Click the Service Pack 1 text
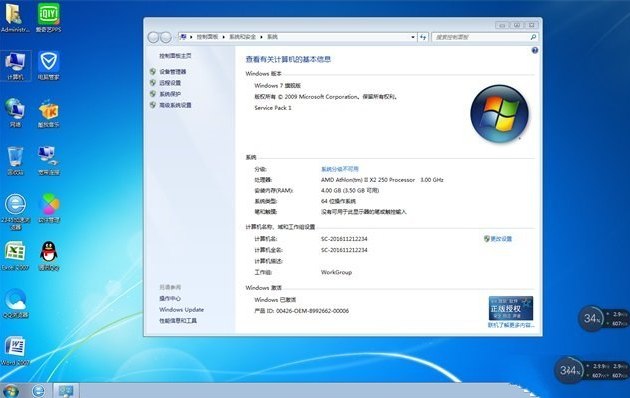This screenshot has width=630, height=398. click(x=273, y=108)
